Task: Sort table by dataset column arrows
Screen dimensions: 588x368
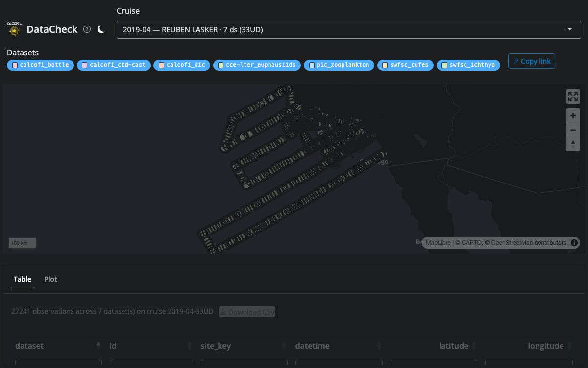Action: tap(98, 346)
